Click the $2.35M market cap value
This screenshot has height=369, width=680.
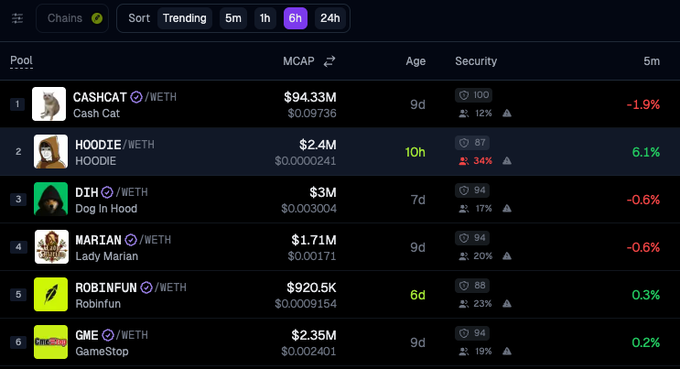314,336
